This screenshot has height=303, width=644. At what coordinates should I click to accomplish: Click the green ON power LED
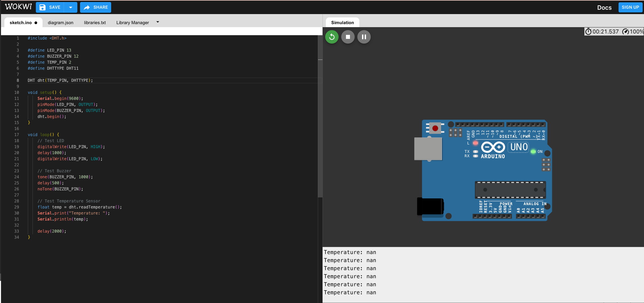click(x=533, y=151)
